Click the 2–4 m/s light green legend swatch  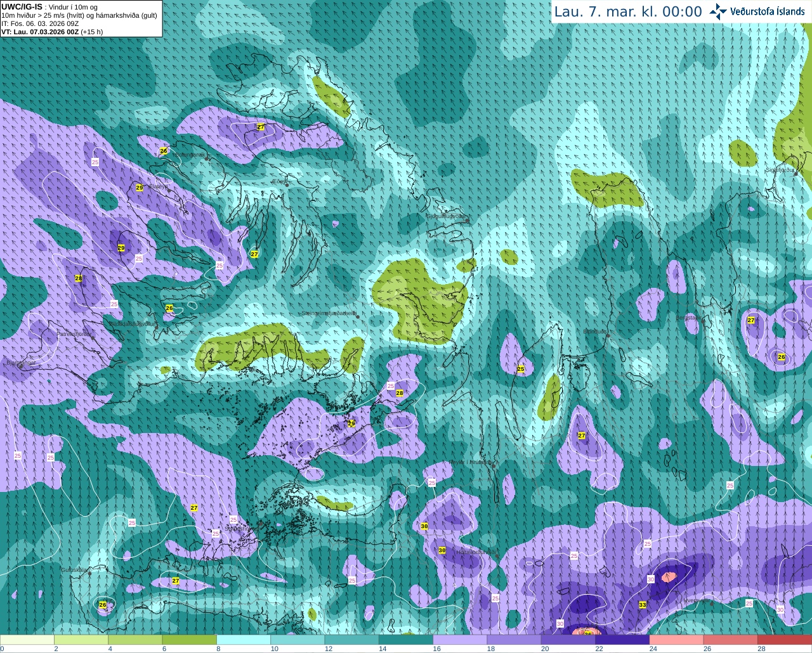pyautogui.click(x=81, y=640)
